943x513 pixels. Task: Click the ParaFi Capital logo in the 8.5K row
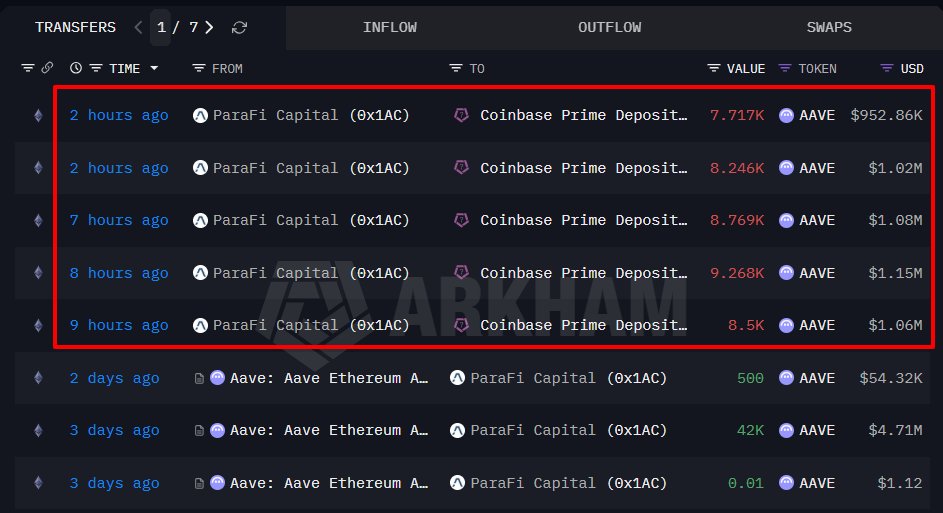(x=200, y=325)
